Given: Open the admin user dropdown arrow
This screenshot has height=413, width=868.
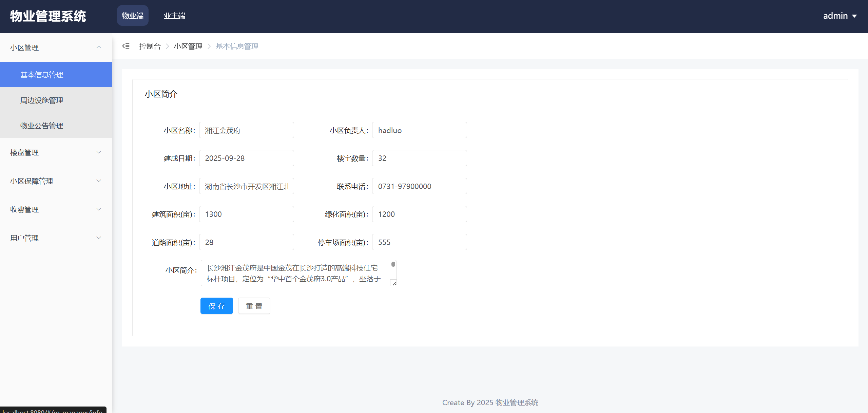Looking at the screenshot, I should pos(854,16).
